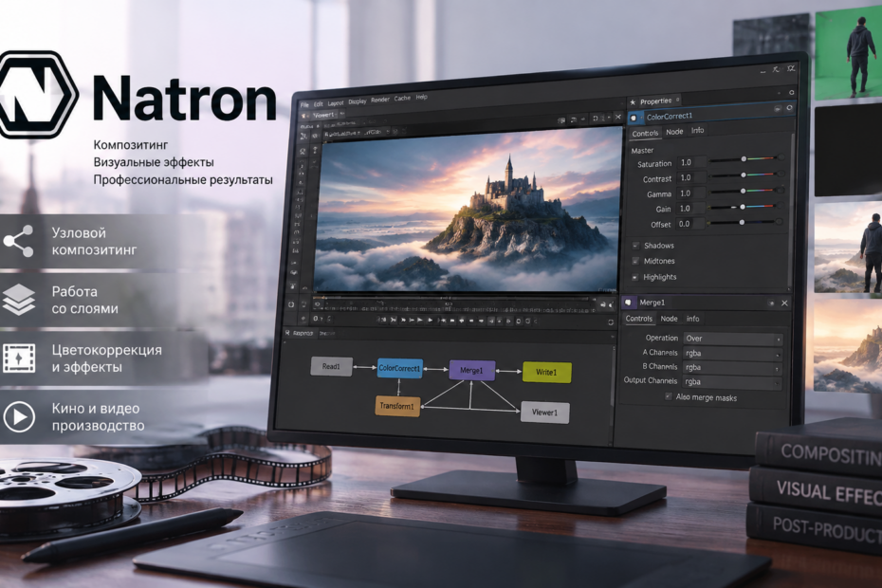Viewport: 882px width, 588px height.
Task: Select the yellow Write1 node
Action: (547, 373)
